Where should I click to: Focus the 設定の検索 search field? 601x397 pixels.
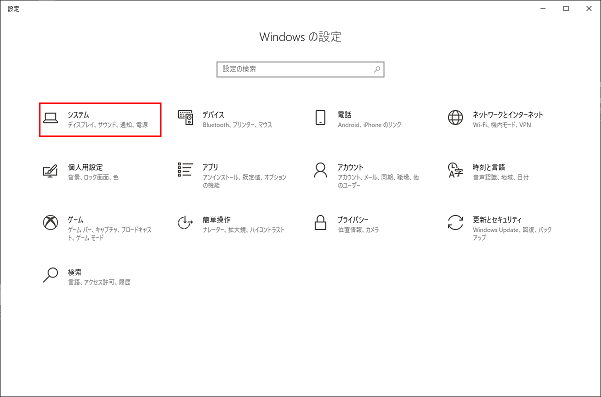[300, 69]
